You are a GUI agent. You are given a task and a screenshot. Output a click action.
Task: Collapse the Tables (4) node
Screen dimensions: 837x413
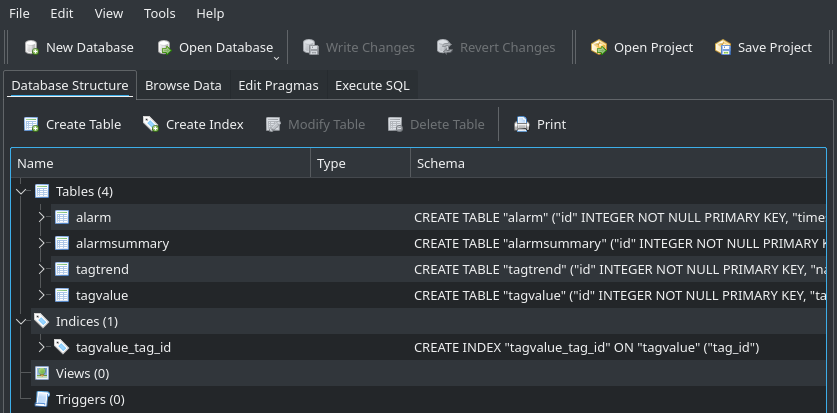pos(22,191)
